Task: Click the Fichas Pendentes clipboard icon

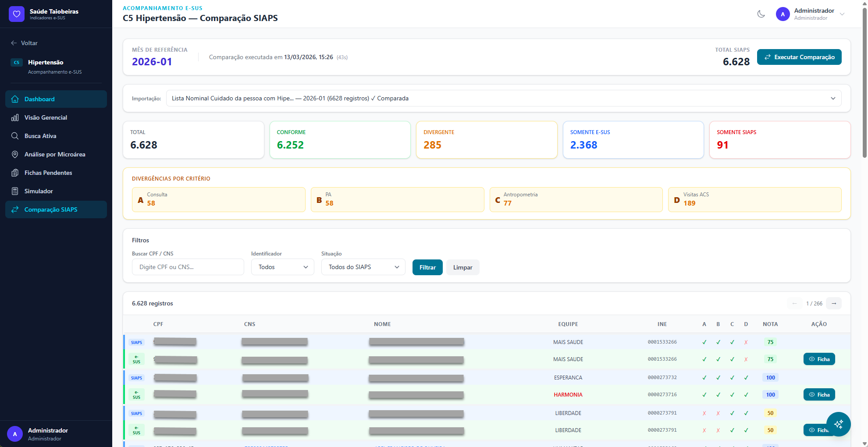Action: coord(15,173)
